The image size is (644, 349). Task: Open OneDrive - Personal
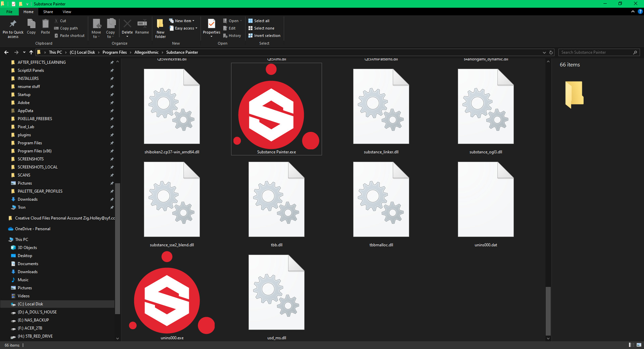(x=33, y=229)
